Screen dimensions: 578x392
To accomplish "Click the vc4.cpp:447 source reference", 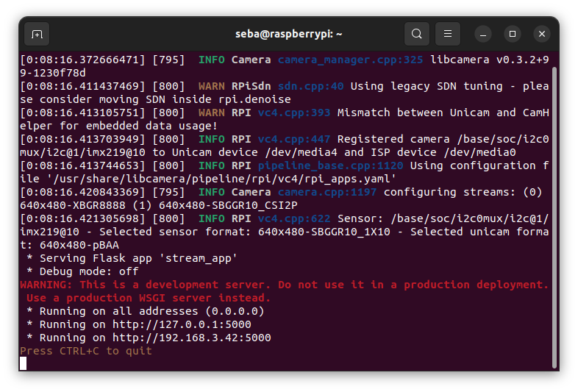I will [x=294, y=140].
